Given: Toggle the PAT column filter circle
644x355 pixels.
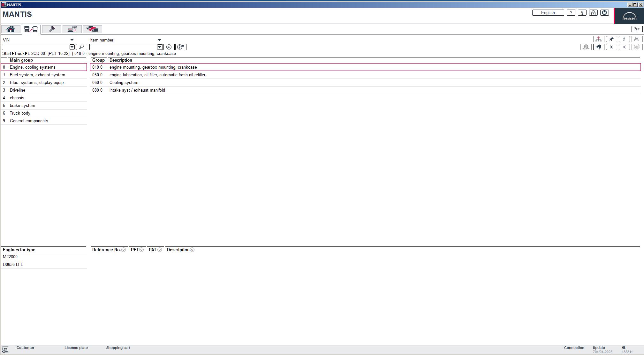Looking at the screenshot, I should coord(160,250).
